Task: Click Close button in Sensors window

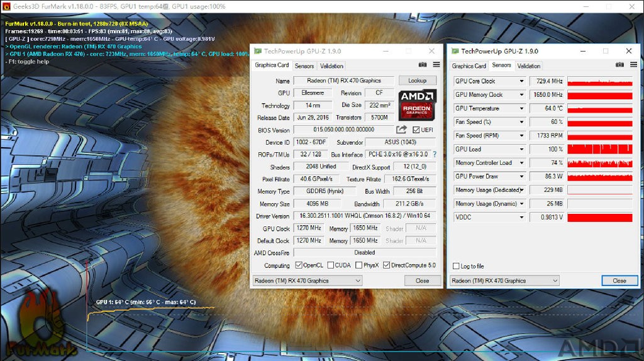Action: click(x=619, y=281)
